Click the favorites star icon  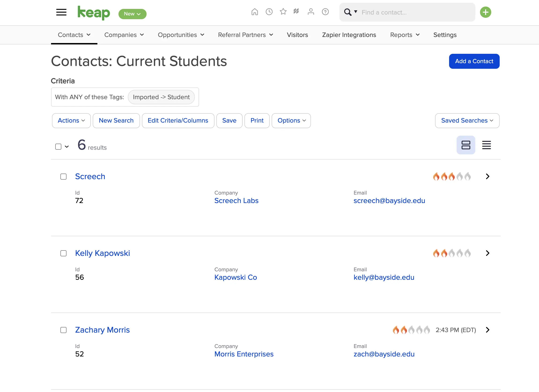pos(283,12)
